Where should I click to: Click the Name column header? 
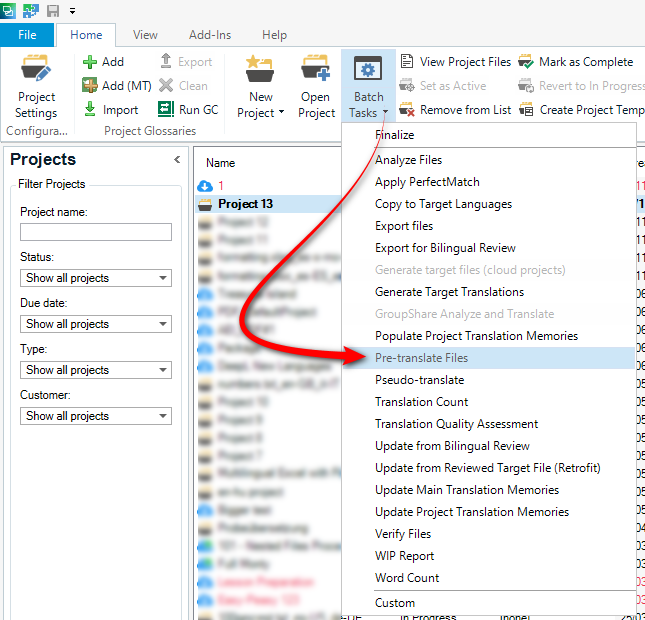pos(220,163)
